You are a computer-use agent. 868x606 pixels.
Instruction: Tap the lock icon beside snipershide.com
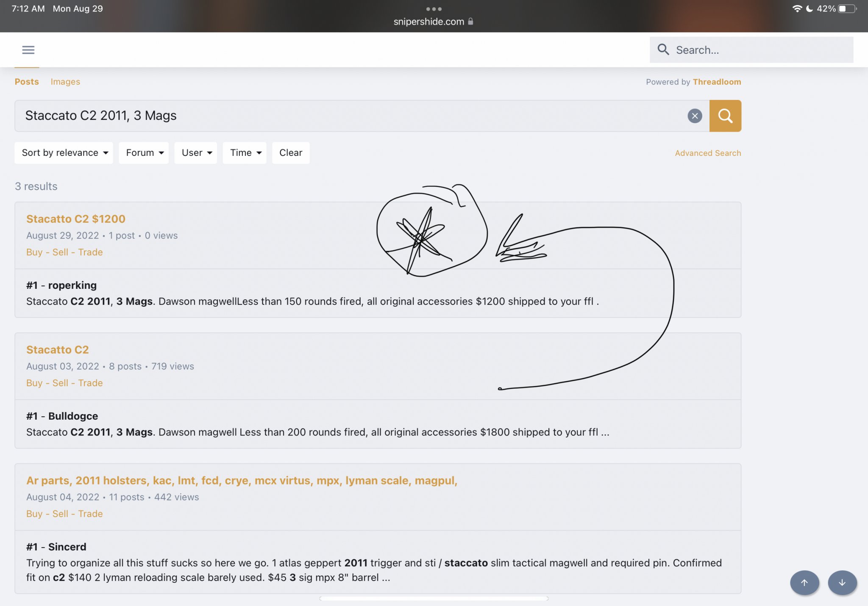click(x=470, y=22)
